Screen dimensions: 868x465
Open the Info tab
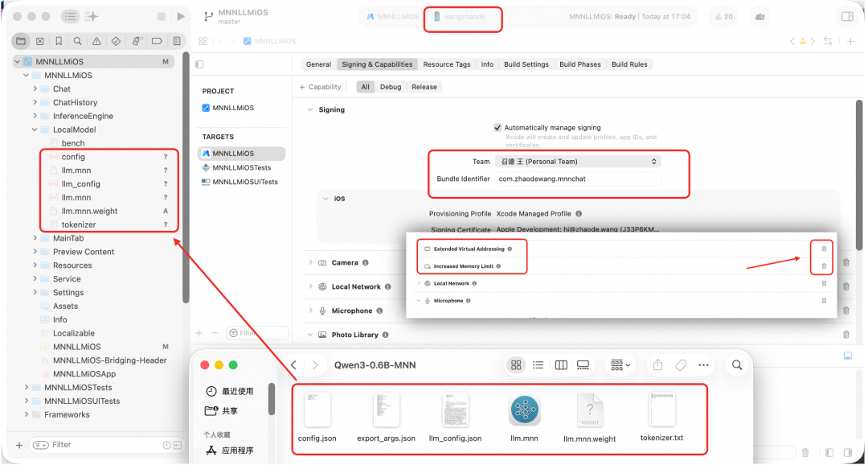487,64
